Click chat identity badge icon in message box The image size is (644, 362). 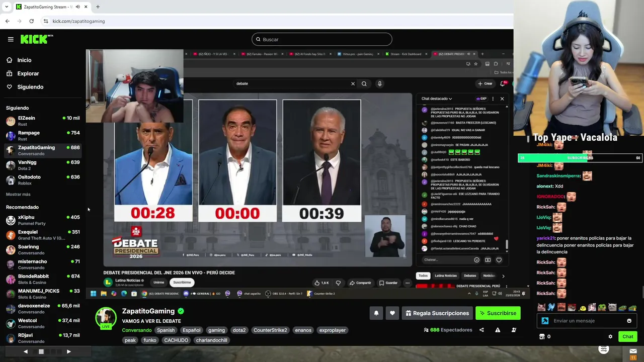tap(545, 321)
